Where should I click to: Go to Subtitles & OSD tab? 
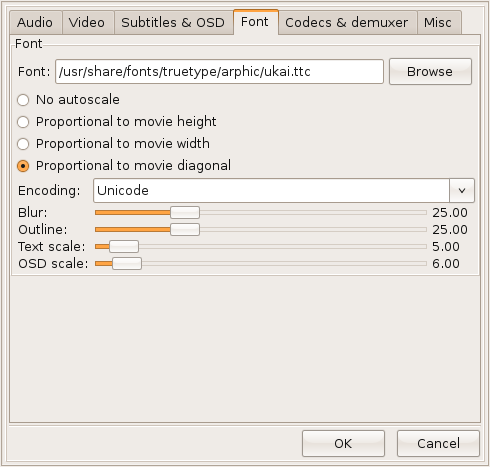coord(173,23)
